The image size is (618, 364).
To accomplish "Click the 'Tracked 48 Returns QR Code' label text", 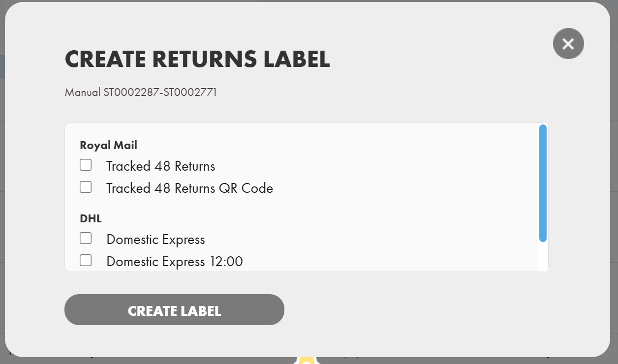I will 189,188.
